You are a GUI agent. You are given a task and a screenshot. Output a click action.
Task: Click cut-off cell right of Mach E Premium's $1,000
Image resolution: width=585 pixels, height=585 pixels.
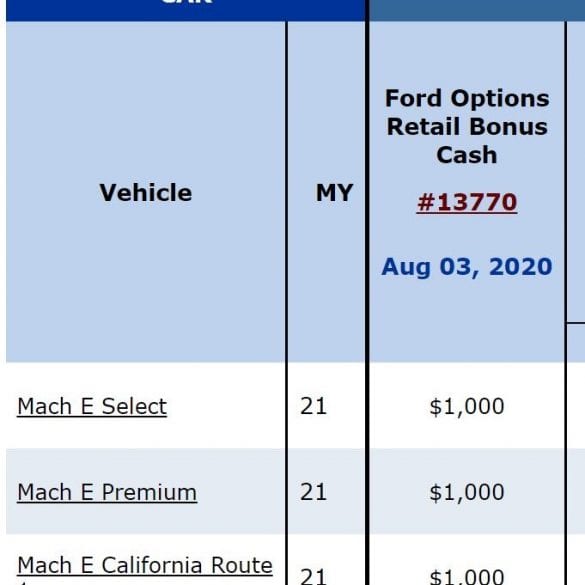[x=576, y=491]
